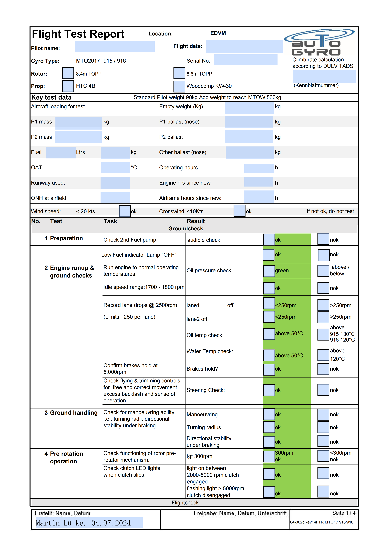The width and height of the screenshot is (392, 555).
Task: Select the Flight date field
Action: point(244,46)
